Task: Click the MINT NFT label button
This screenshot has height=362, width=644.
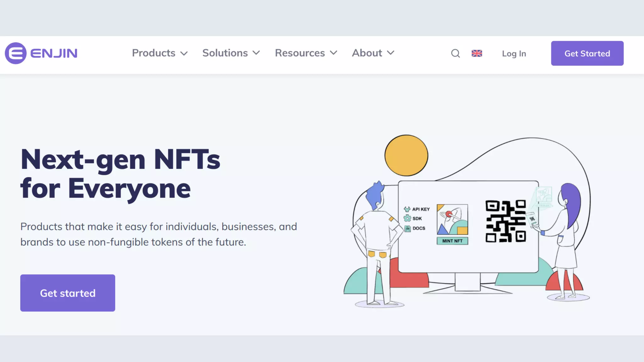Action: coord(452,241)
